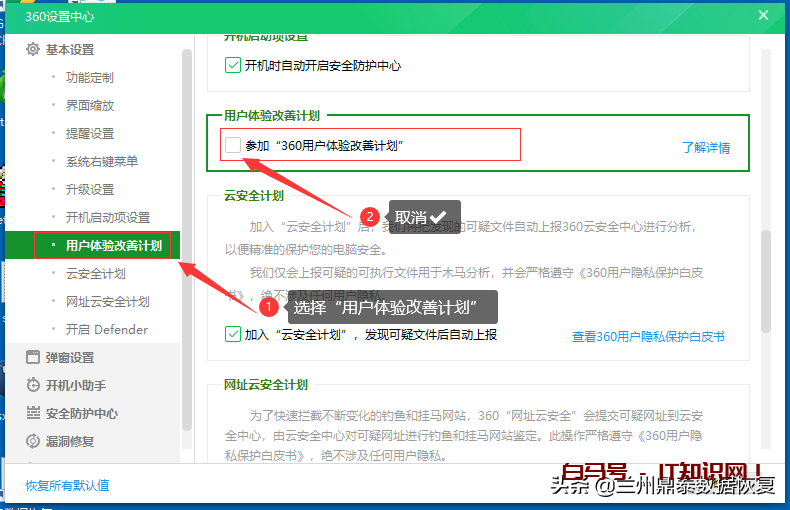This screenshot has width=790, height=510.
Task: Open 查看360用户隐私保护白皮书 link
Action: (x=648, y=336)
